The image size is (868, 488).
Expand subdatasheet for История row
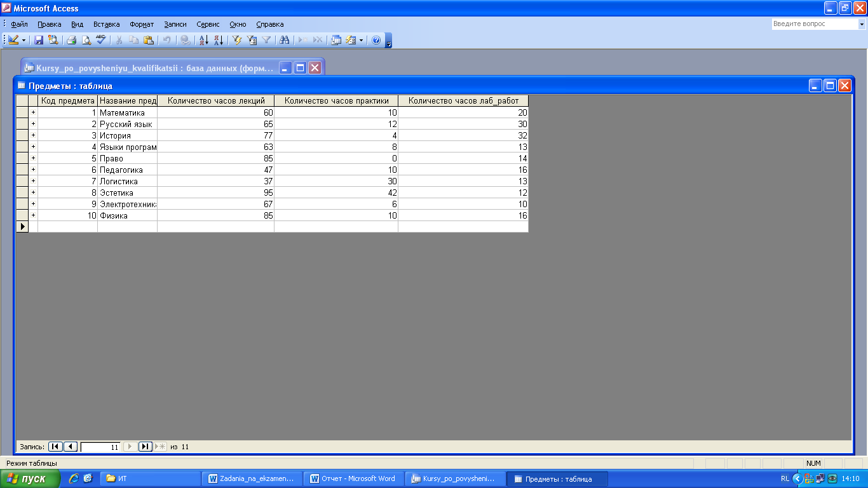(33, 135)
